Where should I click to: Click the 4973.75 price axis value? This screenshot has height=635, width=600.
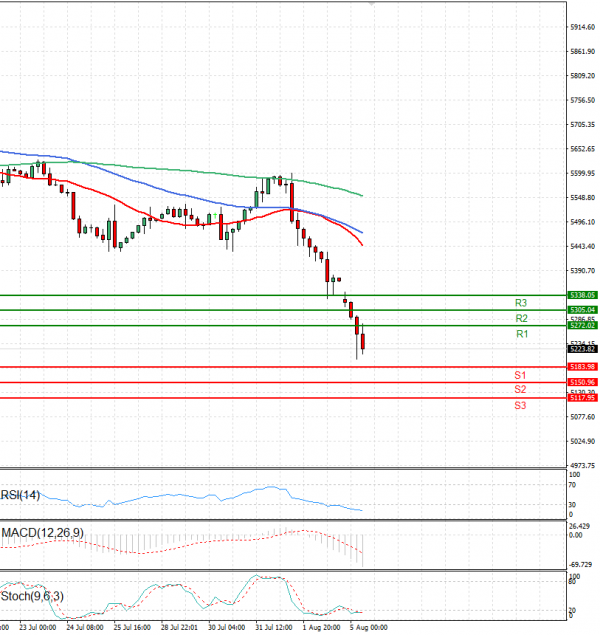[x=582, y=466]
